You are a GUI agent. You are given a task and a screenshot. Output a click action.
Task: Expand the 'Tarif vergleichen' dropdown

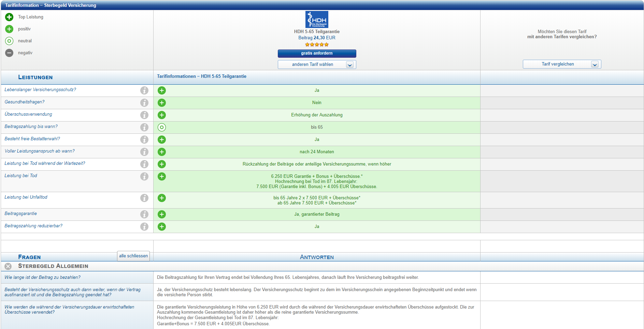(561, 64)
